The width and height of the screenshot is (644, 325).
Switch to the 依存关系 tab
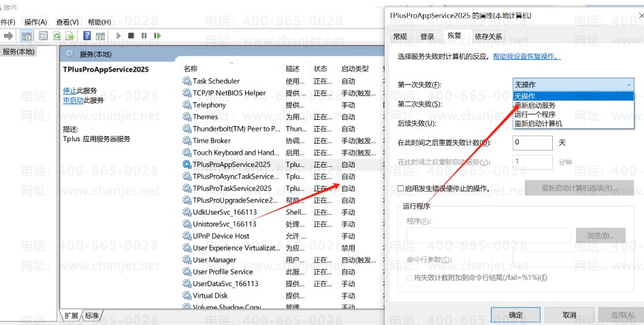coord(489,36)
